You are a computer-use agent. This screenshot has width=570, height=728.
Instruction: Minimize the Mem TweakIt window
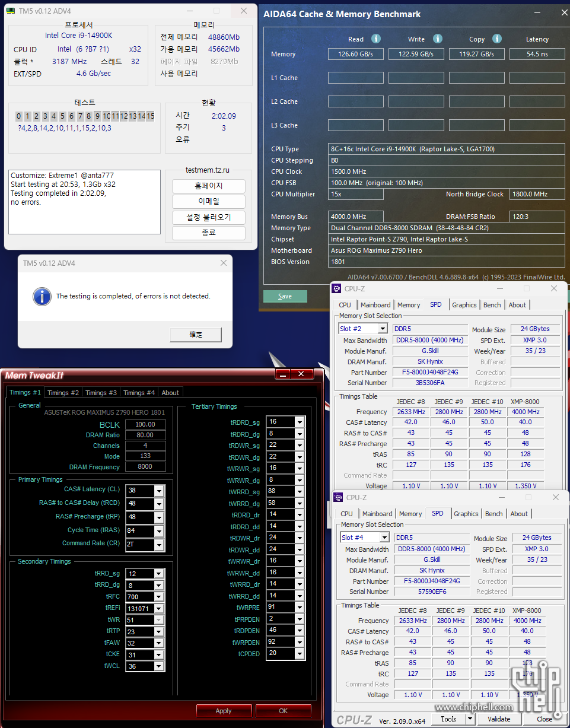[284, 374]
